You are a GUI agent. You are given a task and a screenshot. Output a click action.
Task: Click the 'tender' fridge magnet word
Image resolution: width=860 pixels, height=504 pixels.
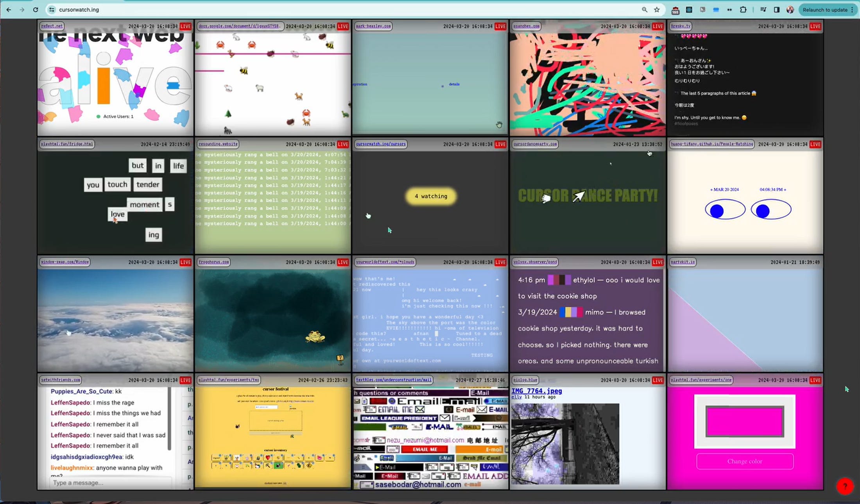pos(148,184)
